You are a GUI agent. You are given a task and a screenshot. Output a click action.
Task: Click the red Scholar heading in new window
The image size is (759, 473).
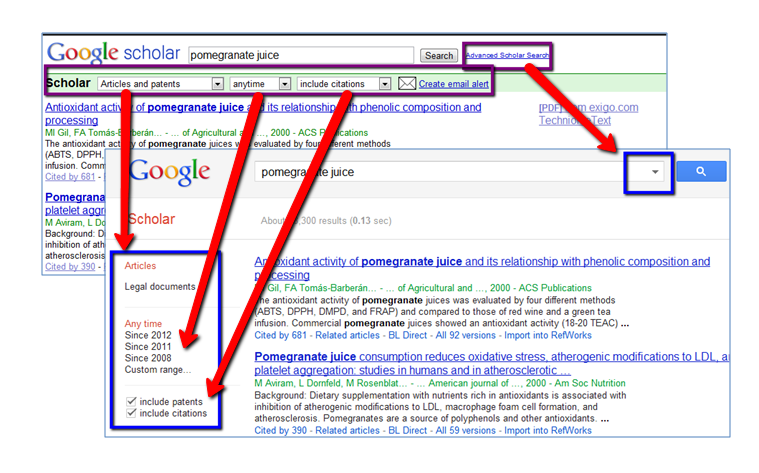click(x=151, y=219)
